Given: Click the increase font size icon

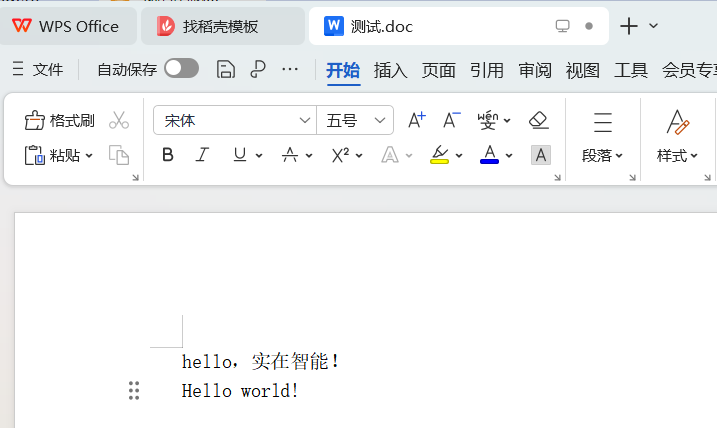Looking at the screenshot, I should pyautogui.click(x=416, y=121).
